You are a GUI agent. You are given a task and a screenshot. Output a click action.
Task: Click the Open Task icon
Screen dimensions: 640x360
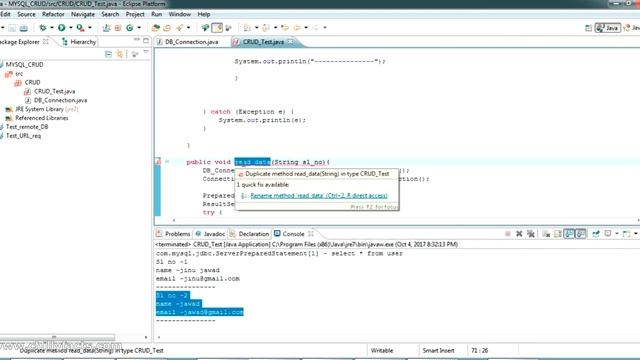click(x=167, y=28)
